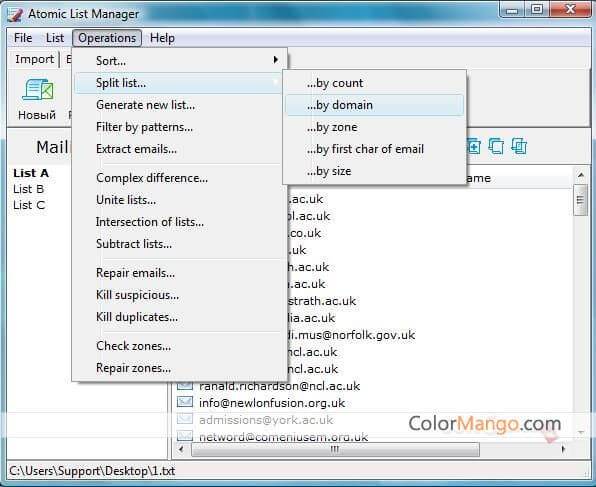596x487 pixels.
Task: Click envelope icon beside admissions@york.ac.uk
Action: point(185,419)
